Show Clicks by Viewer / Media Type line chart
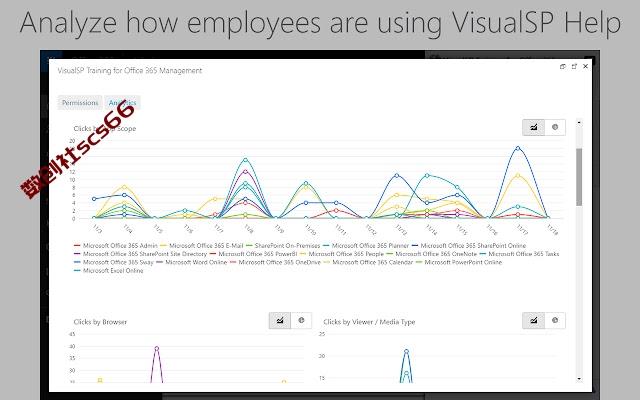 533,320
